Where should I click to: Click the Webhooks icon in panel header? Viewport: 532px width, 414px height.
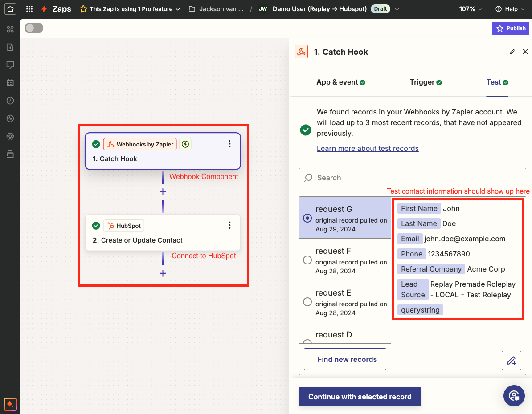[x=301, y=52]
